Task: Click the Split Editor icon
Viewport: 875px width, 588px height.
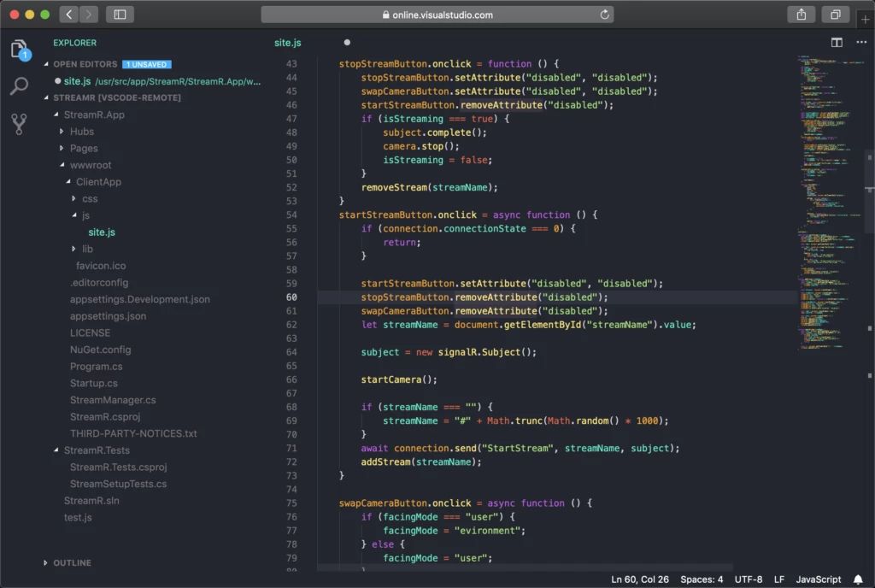Action: pyautogui.click(x=835, y=42)
